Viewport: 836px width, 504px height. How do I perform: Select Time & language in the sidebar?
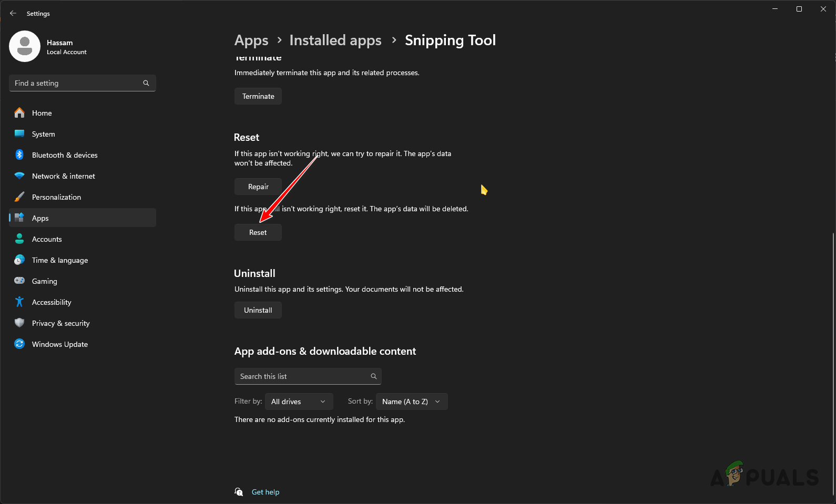pyautogui.click(x=83, y=260)
